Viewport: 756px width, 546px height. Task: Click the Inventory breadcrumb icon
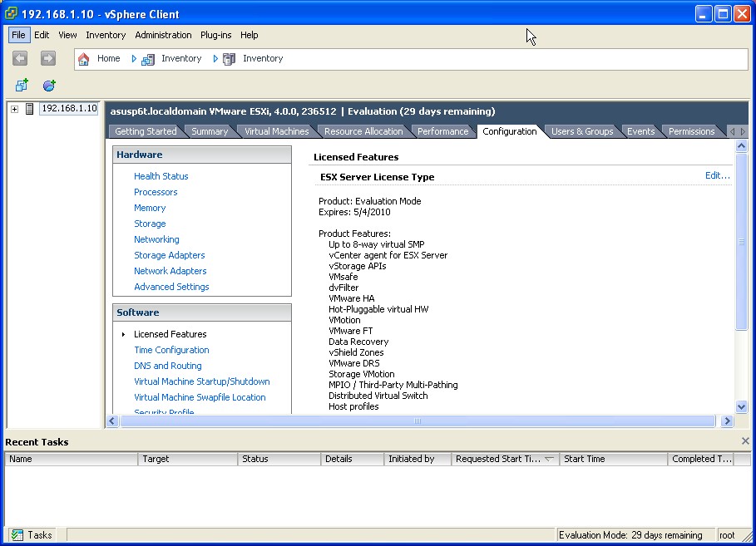pos(148,58)
